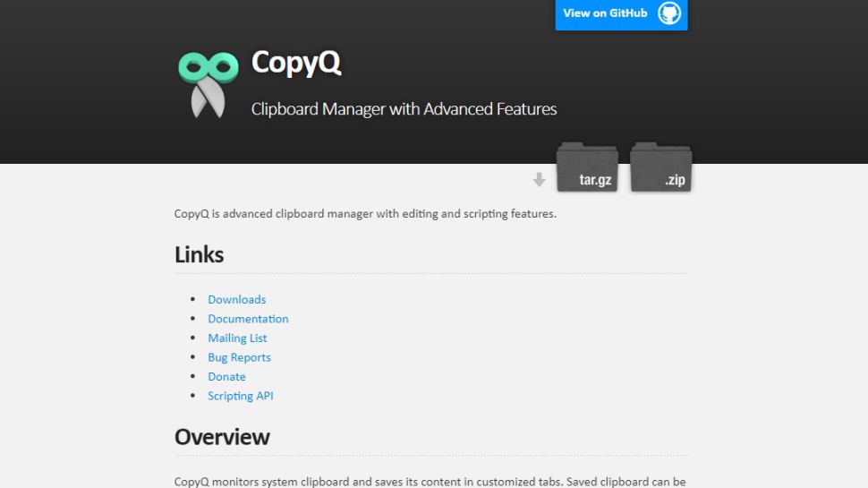
Task: Download the tar.gz archive folder
Action: coord(587,167)
